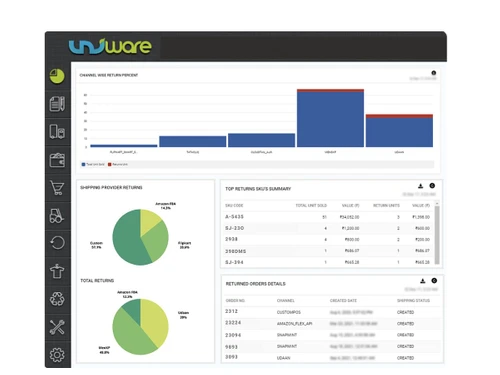Click the rightmost blue bar in chart
Viewport: 500px width, 375px height.
pos(399,132)
